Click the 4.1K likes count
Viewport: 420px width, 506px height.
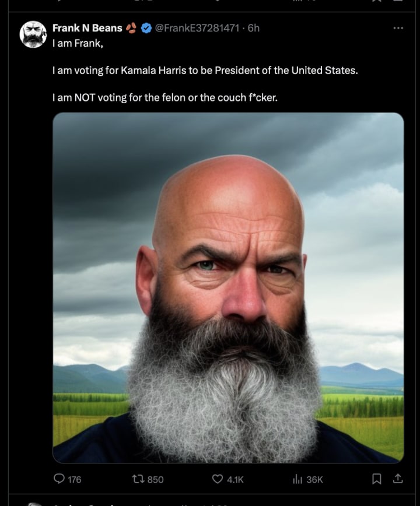coord(235,480)
